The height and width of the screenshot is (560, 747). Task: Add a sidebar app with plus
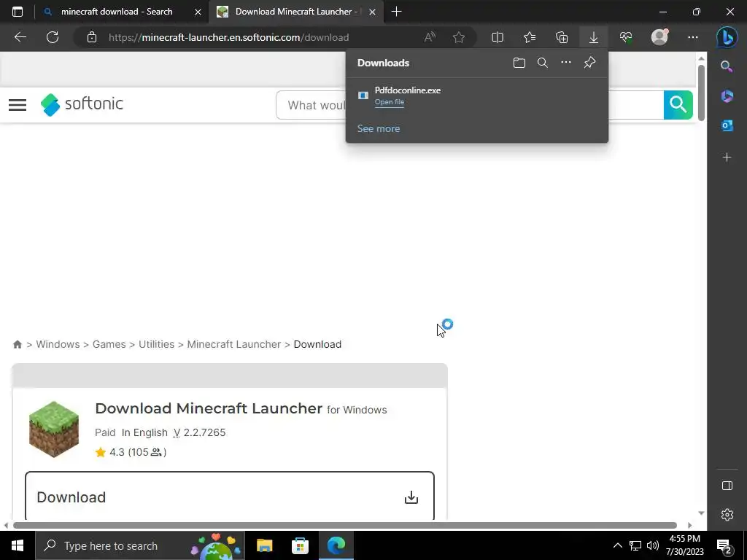(x=727, y=157)
